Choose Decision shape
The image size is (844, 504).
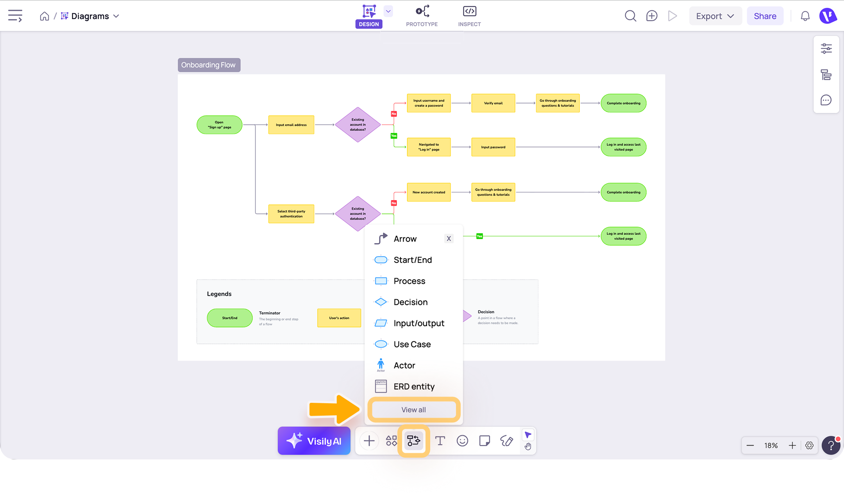tap(413, 302)
